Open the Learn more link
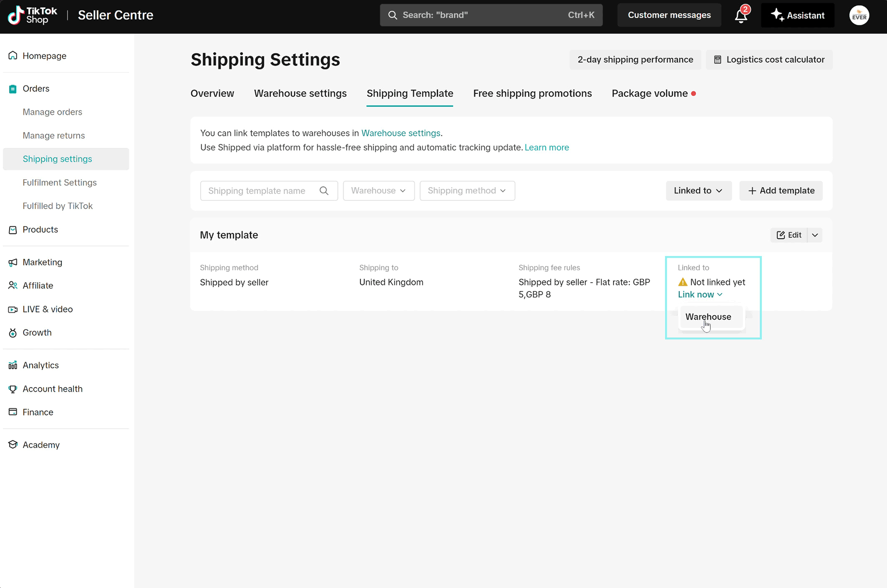The height and width of the screenshot is (588, 887). pos(547,147)
